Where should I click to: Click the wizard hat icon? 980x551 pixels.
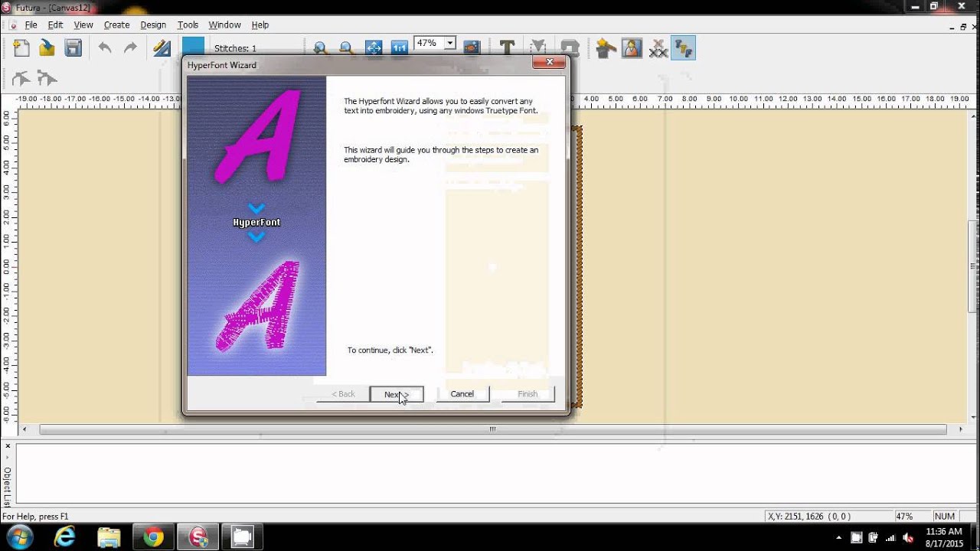coord(606,48)
